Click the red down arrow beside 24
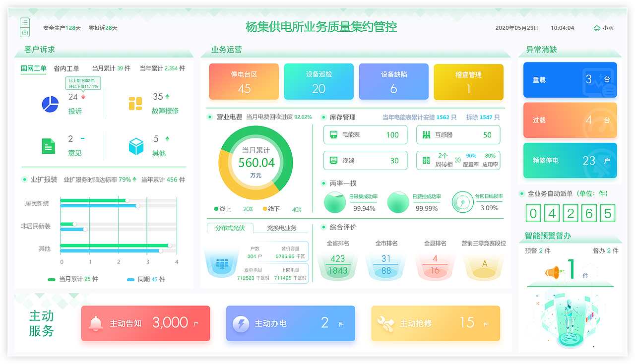 click(x=83, y=97)
